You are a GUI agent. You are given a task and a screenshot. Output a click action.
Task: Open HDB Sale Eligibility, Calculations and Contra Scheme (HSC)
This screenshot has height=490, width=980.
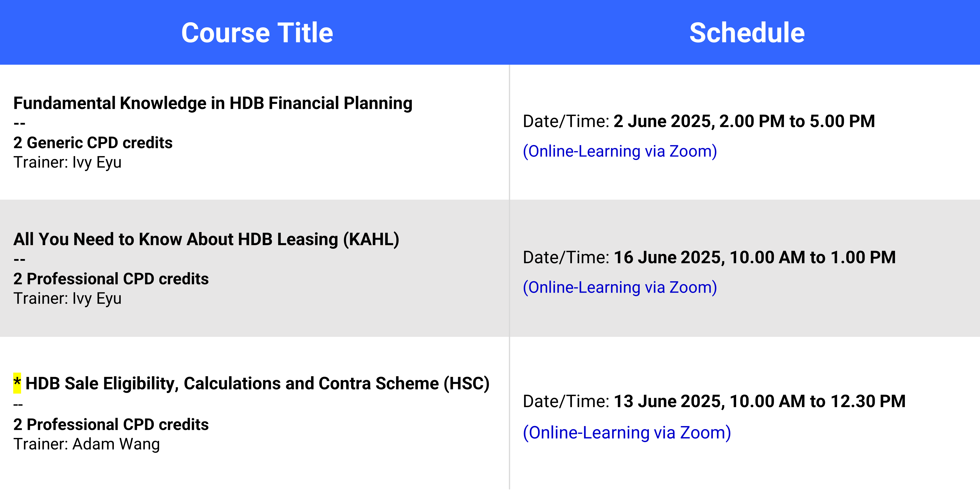[x=257, y=384]
